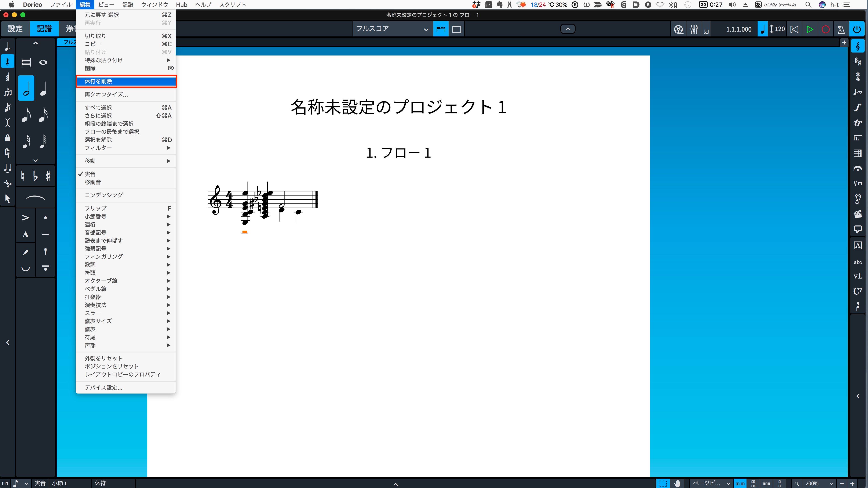Select the double whole note duration
868x488 pixels.
click(26, 62)
